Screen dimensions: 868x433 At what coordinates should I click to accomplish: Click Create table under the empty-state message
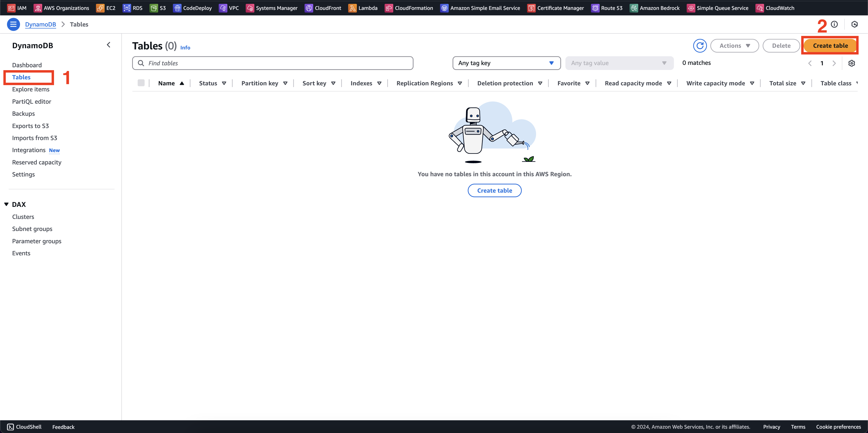tap(494, 190)
